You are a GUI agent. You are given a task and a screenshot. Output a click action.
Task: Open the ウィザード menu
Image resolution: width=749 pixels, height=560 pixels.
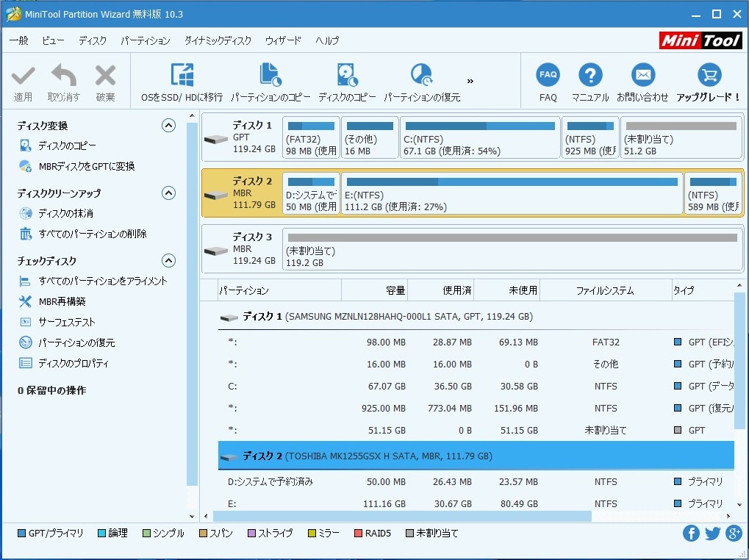click(283, 40)
